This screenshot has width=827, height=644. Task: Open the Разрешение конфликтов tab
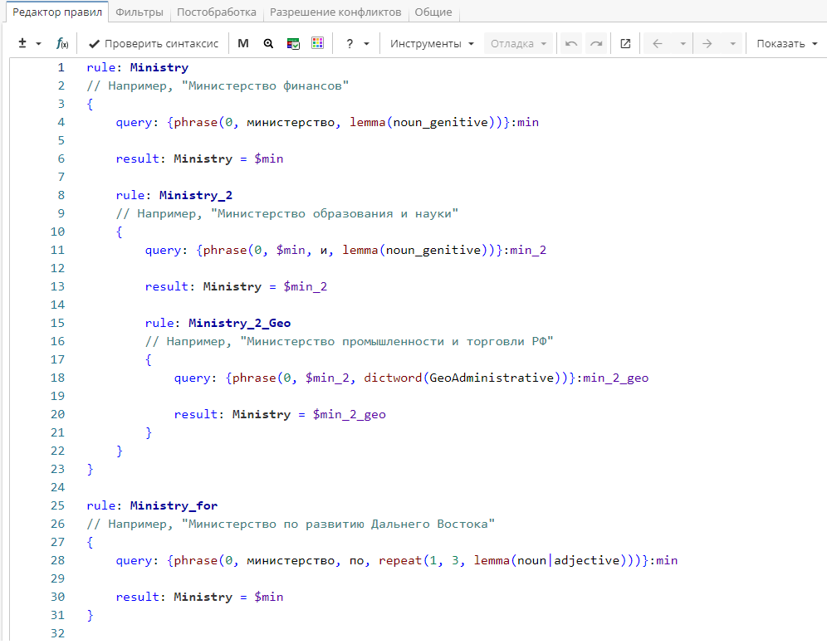pos(335,12)
